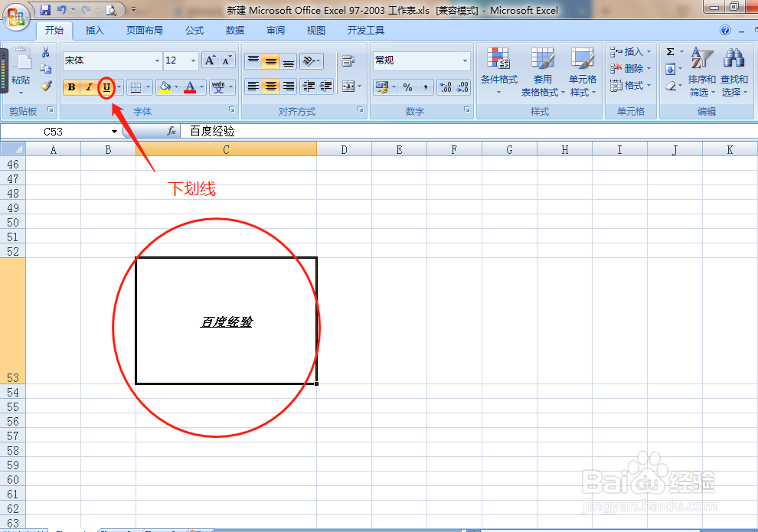Copy the selection with the copy icon
758x532 pixels.
(x=46, y=69)
